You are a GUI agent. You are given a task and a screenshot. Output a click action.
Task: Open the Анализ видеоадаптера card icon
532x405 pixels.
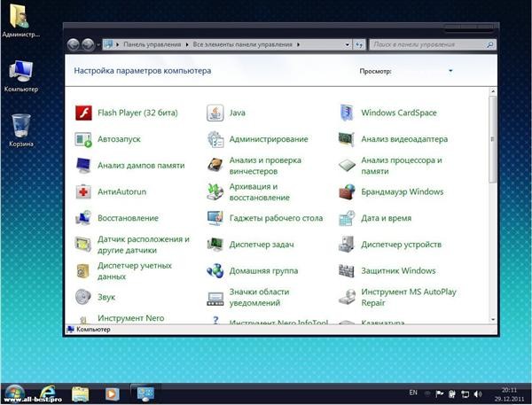coord(347,139)
